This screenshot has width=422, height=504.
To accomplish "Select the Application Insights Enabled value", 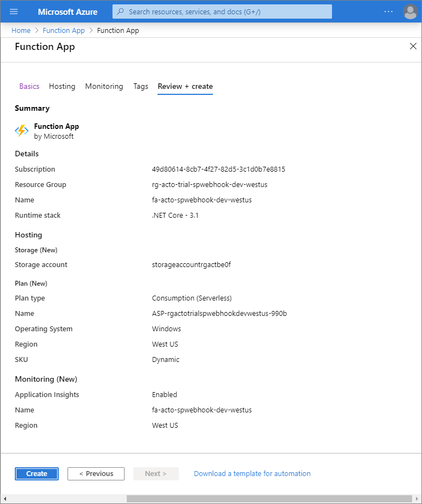I will tap(165, 394).
